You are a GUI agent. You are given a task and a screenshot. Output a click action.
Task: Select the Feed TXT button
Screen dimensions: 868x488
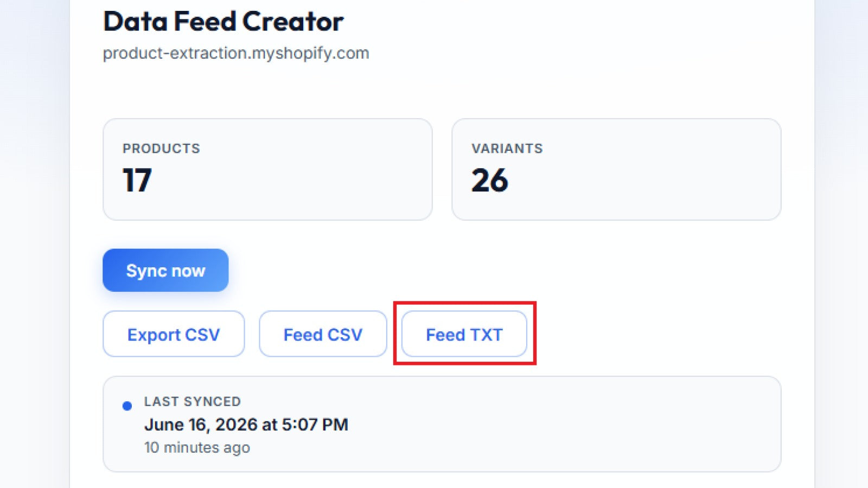[x=464, y=334]
